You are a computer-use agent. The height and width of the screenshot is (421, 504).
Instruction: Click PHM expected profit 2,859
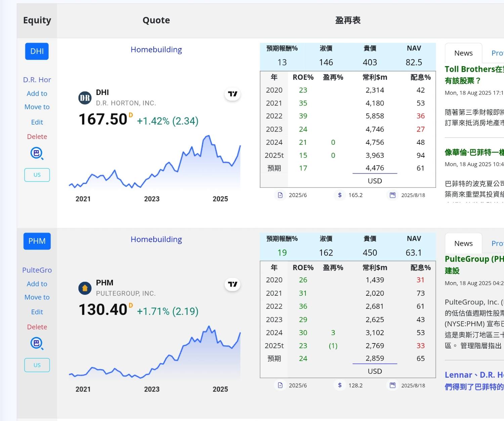375,358
